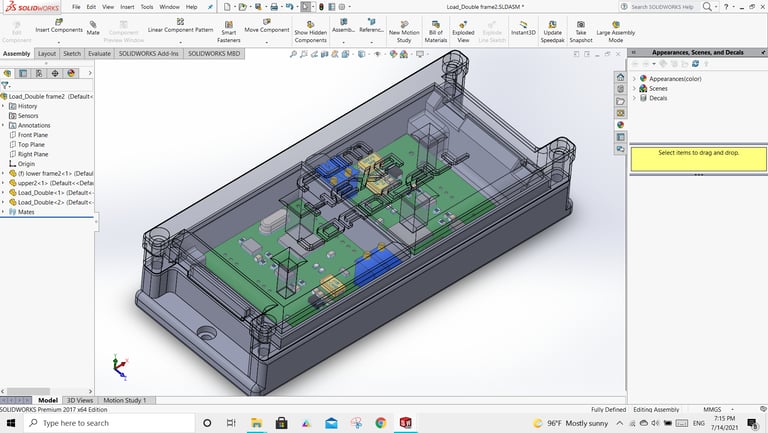Expand Appearances(color) in task pane
The height and width of the screenshot is (433, 768).
(634, 78)
